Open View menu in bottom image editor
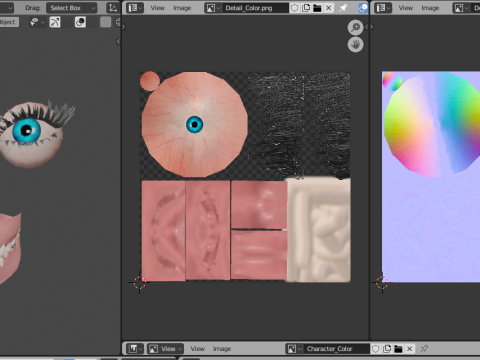Viewport: 480px width, 360px height. 197,349
